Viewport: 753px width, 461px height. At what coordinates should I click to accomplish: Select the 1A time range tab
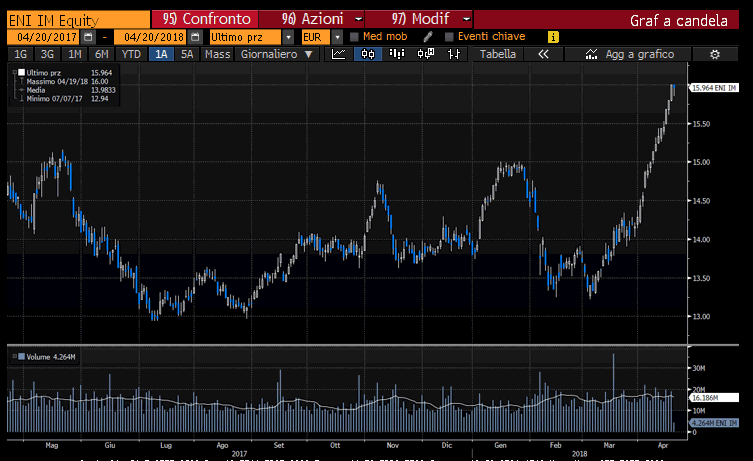[x=161, y=54]
